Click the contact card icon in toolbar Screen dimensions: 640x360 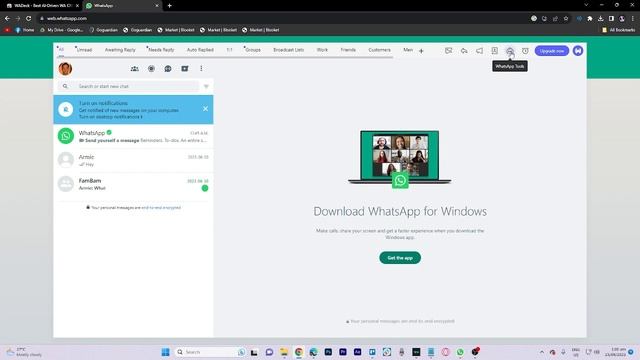(494, 51)
